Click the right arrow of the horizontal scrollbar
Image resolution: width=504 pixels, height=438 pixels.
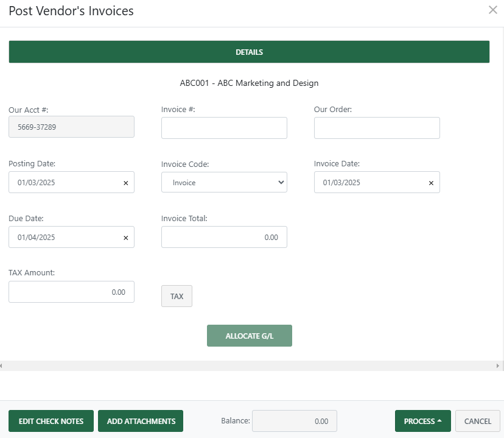(x=499, y=366)
